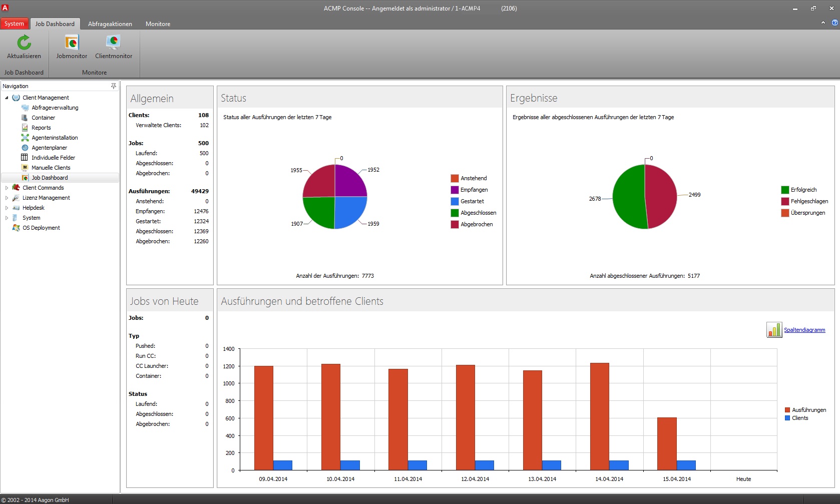
Task: Select Manuelle Clients in navigation
Action: (x=51, y=168)
